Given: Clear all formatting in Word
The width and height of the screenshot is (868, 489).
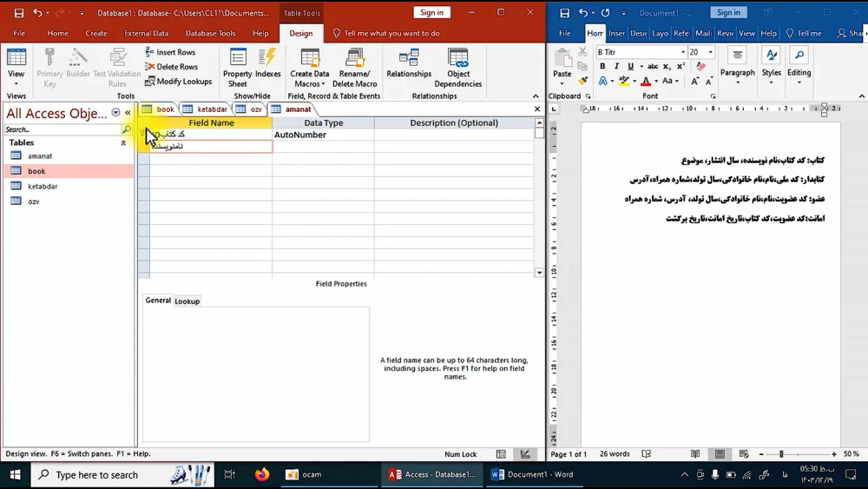Looking at the screenshot, I should [x=700, y=67].
